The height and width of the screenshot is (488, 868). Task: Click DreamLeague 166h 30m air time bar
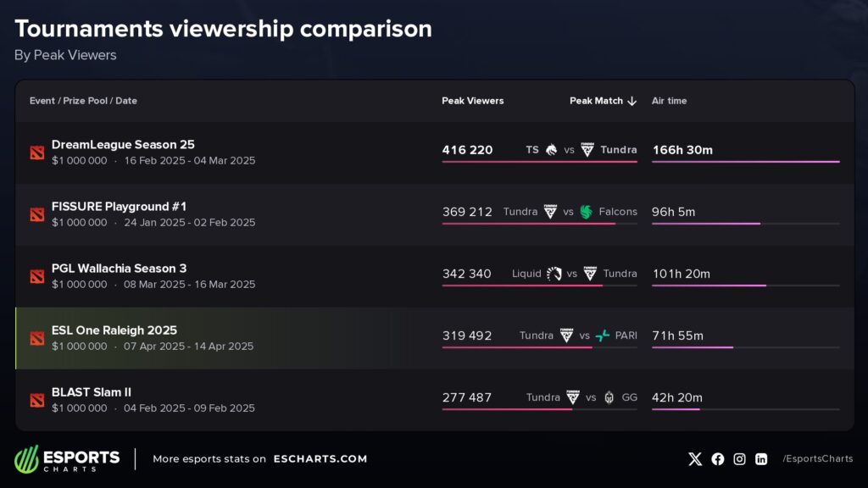746,162
